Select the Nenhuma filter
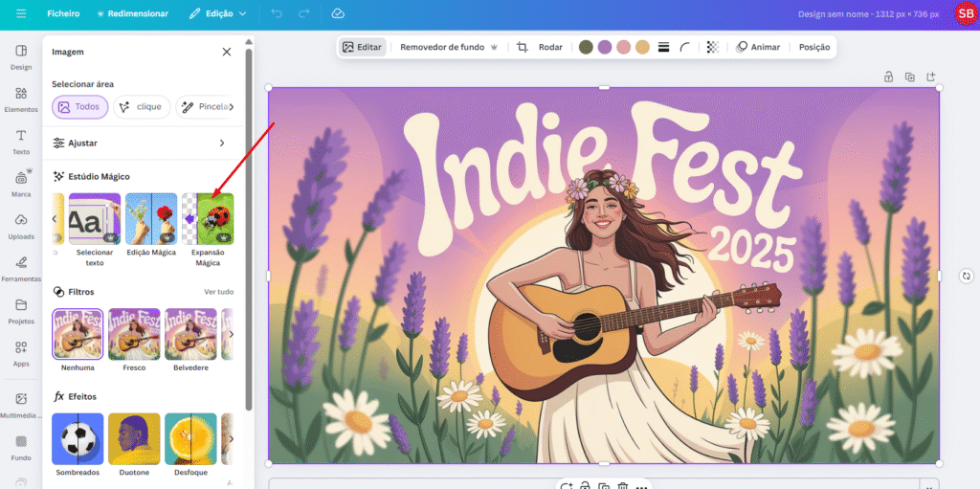Image resolution: width=980 pixels, height=489 pixels. point(78,340)
